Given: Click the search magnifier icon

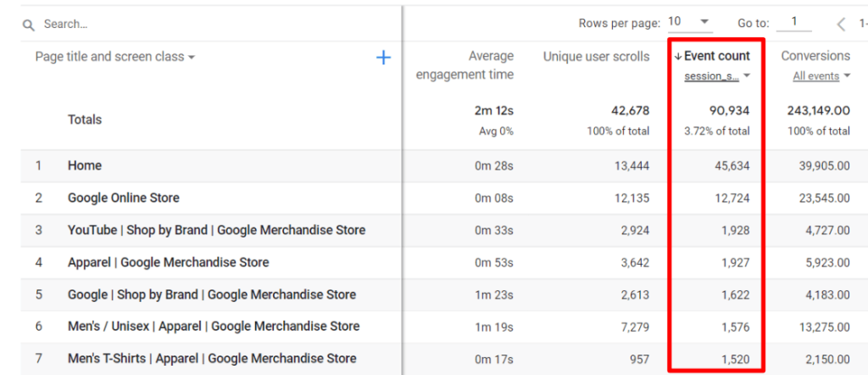Looking at the screenshot, I should [x=28, y=25].
